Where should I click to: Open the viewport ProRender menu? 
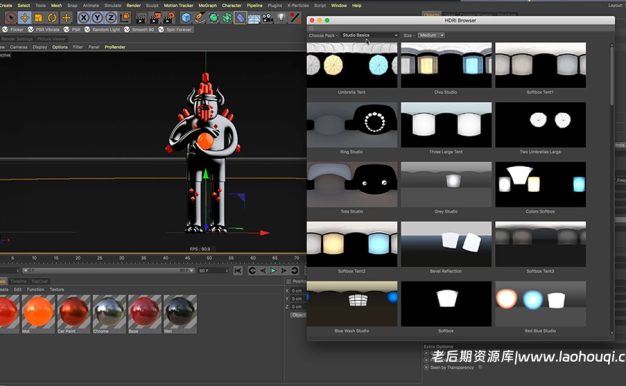(115, 47)
